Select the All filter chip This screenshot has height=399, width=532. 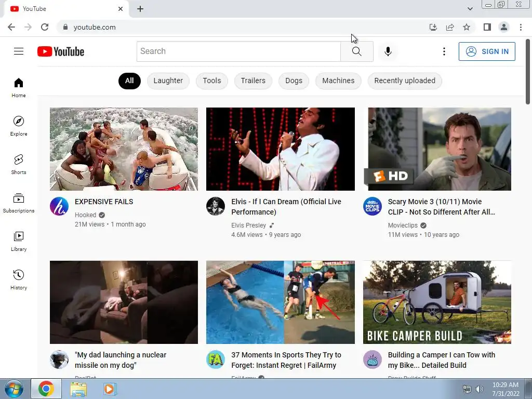click(129, 81)
